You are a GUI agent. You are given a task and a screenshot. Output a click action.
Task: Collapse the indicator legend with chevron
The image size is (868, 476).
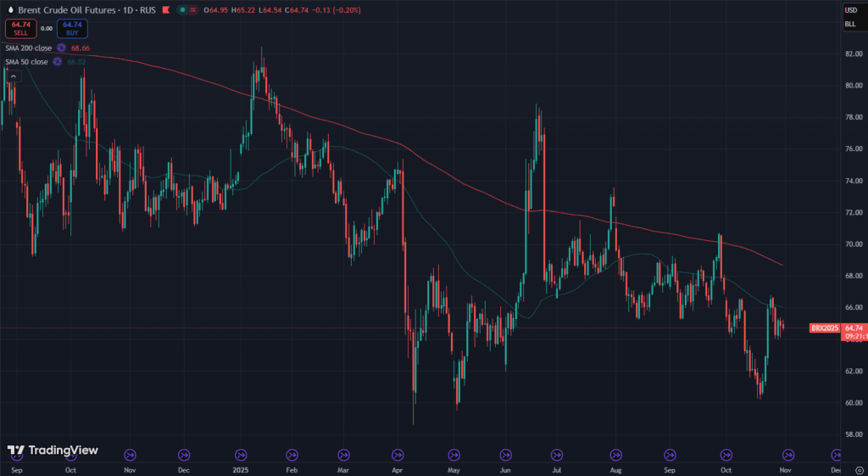click(14, 77)
